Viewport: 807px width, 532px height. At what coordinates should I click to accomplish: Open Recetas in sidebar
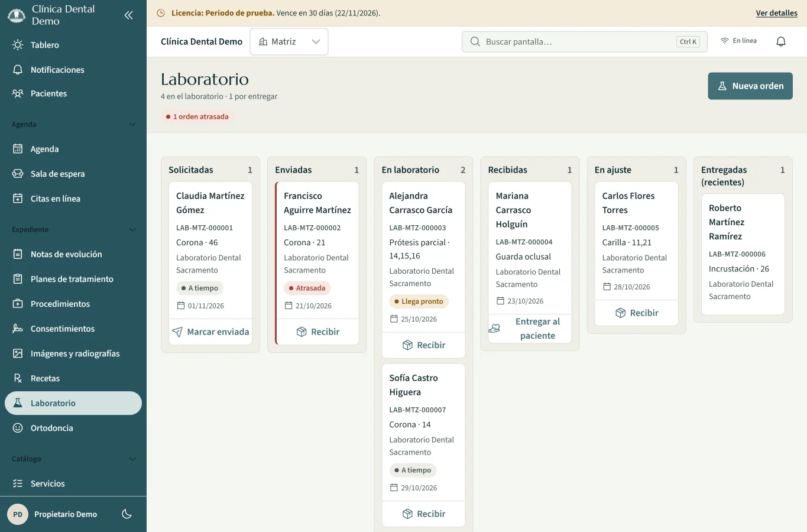pyautogui.click(x=73, y=378)
